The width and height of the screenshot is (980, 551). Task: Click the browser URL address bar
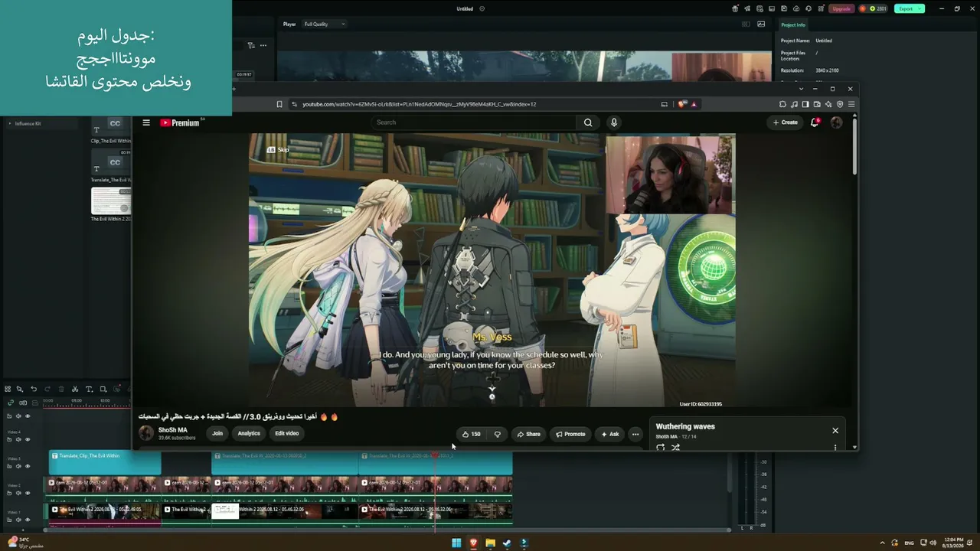(475, 104)
